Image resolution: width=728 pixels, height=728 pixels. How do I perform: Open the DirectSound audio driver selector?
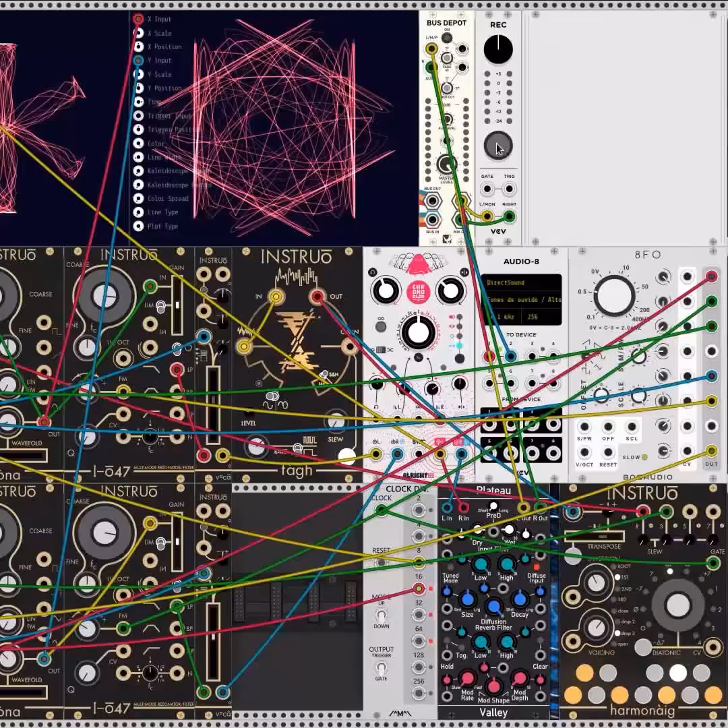pyautogui.click(x=522, y=282)
